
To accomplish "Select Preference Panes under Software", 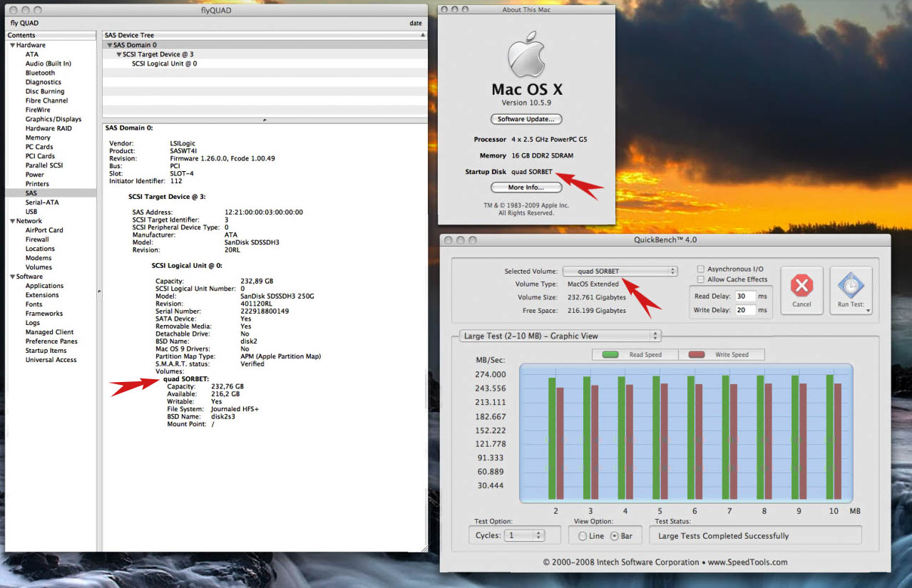I will [51, 341].
